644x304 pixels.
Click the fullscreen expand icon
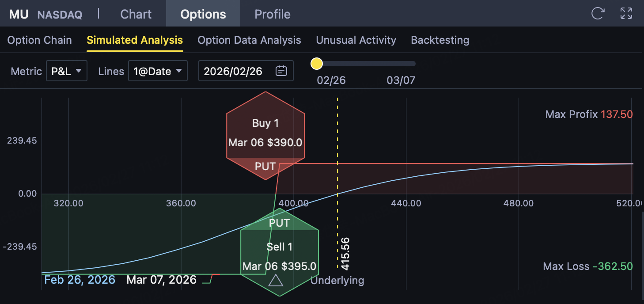[626, 13]
